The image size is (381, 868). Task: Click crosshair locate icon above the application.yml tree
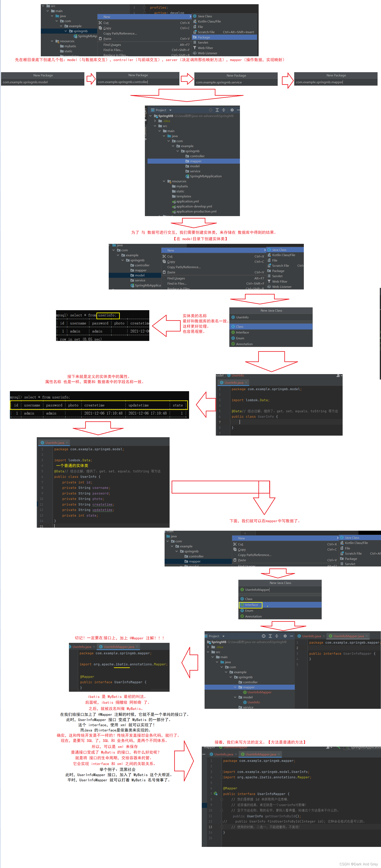211,110
